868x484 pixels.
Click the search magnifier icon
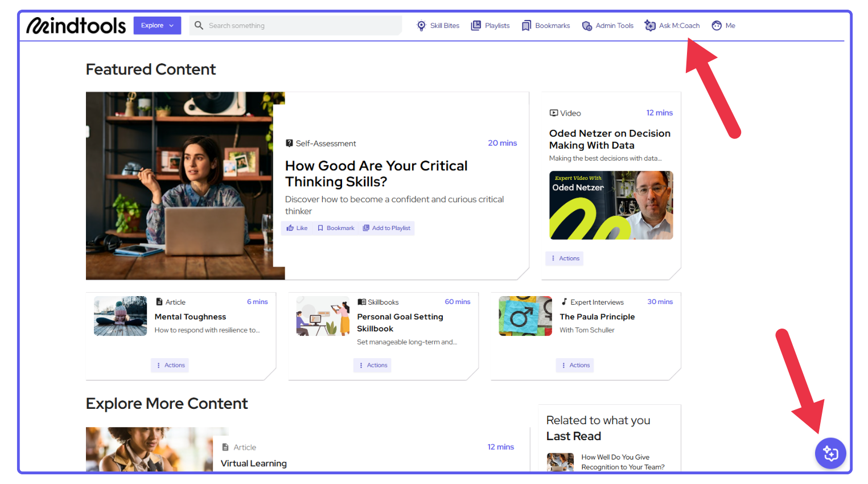click(x=199, y=26)
